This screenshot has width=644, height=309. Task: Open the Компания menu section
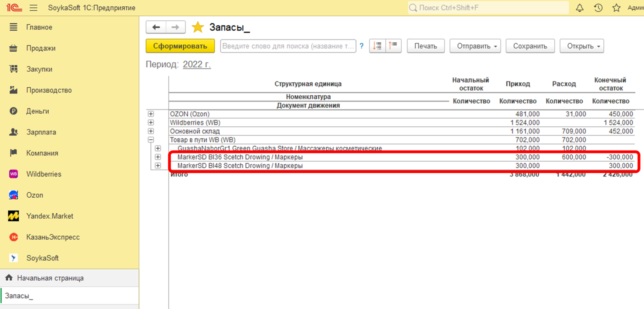(42, 153)
